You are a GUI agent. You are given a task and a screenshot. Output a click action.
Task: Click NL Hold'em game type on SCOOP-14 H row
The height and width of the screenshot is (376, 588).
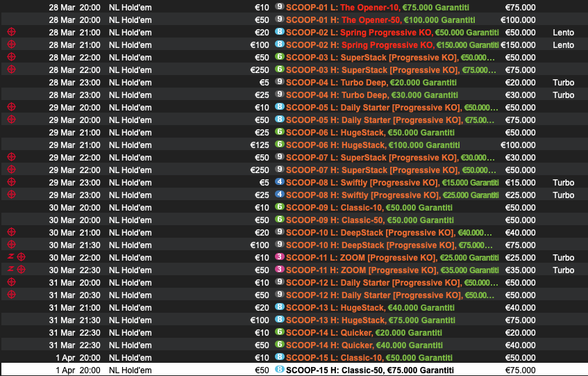pyautogui.click(x=130, y=345)
